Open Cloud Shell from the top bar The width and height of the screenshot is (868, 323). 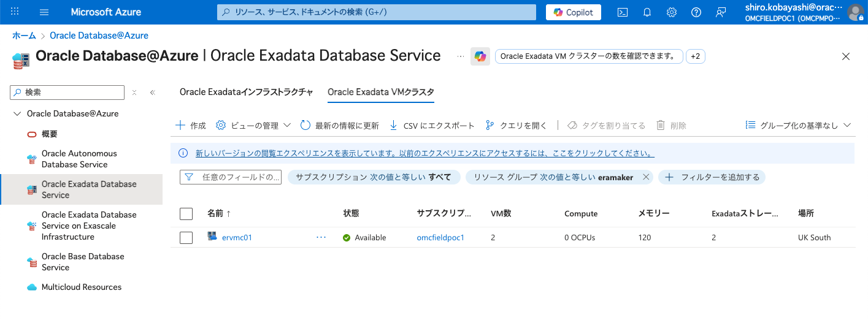coord(622,12)
